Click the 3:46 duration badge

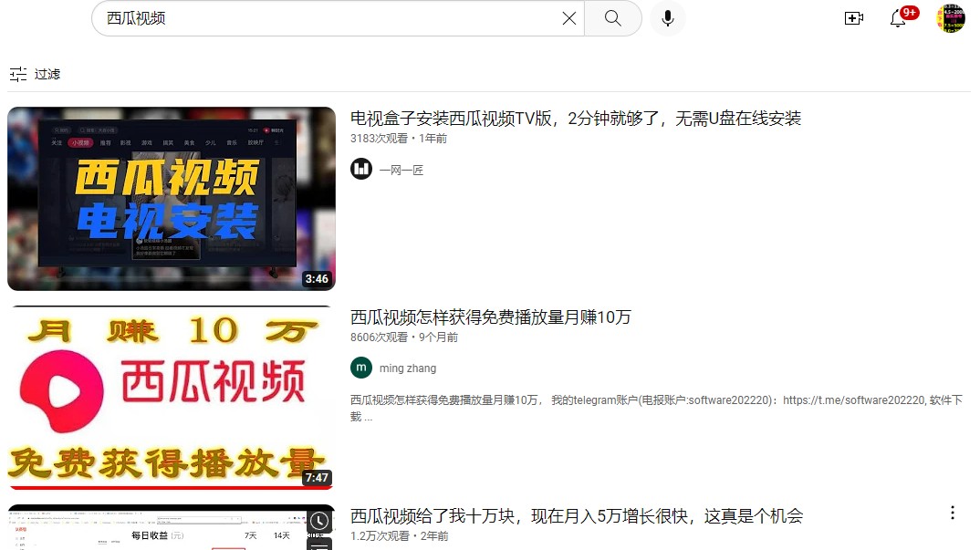coord(317,279)
